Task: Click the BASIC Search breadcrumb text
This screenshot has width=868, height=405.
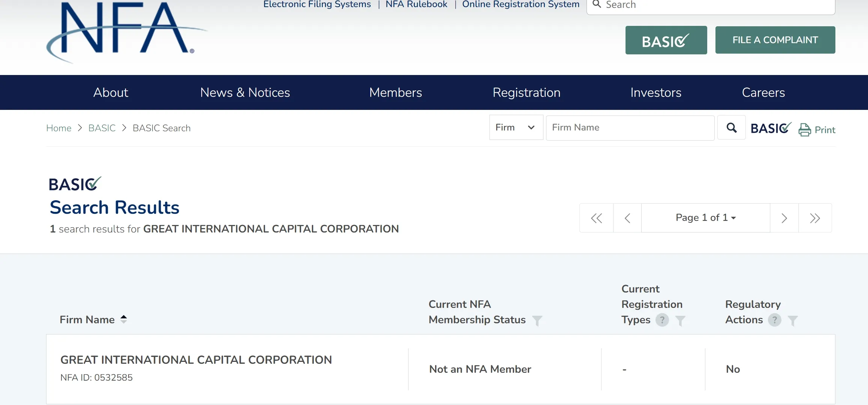Action: coord(162,128)
